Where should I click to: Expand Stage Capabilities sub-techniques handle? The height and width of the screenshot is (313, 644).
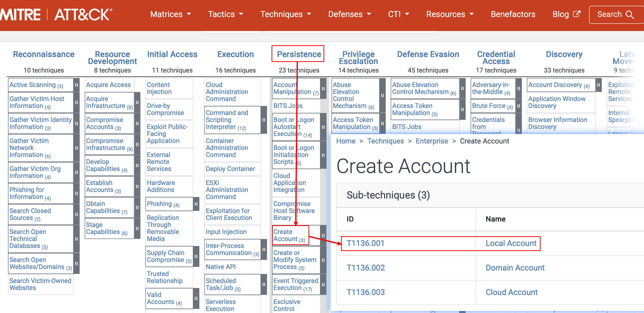click(x=137, y=228)
